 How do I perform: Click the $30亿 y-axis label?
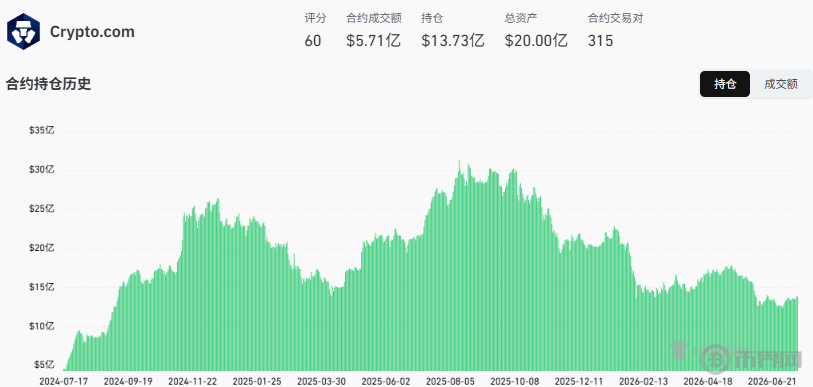point(41,169)
